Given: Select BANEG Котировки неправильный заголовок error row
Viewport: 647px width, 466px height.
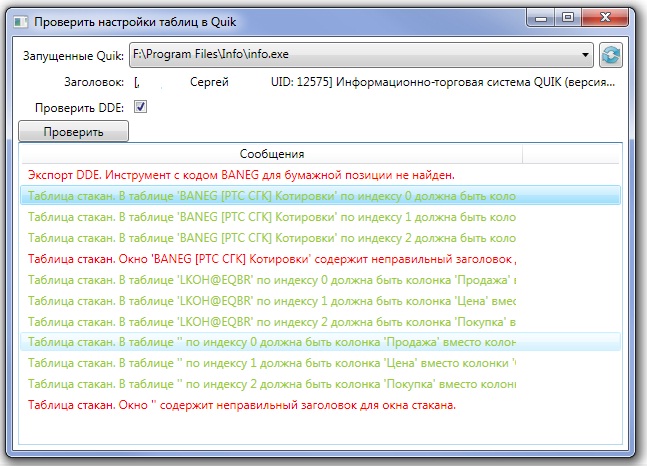Looking at the screenshot, I should point(320,259).
